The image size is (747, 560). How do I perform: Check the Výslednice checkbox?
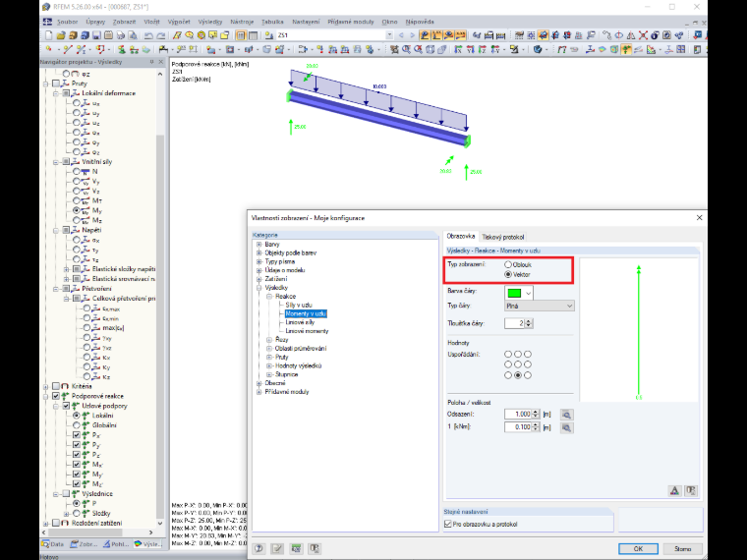[66, 494]
